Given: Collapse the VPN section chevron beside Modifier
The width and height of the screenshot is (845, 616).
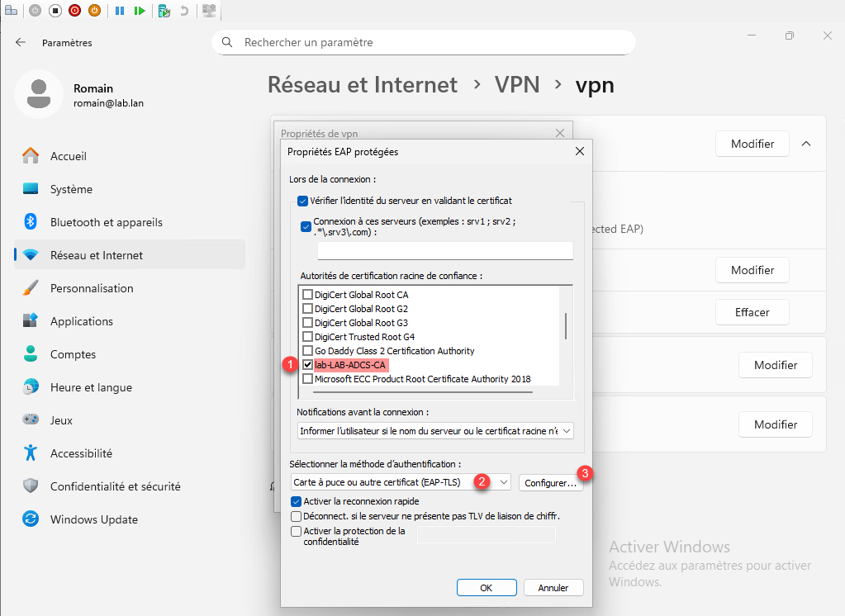Looking at the screenshot, I should pyautogui.click(x=806, y=144).
